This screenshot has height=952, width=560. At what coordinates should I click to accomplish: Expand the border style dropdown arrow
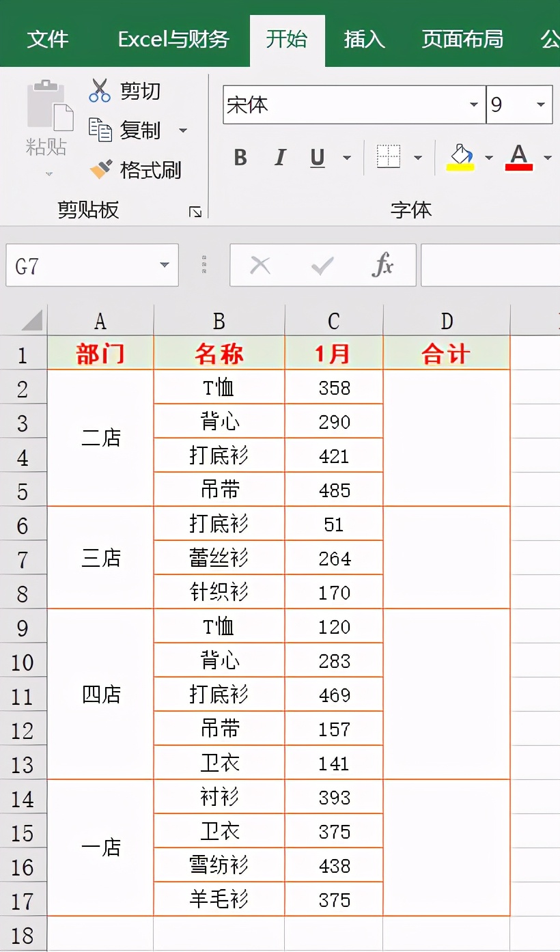click(x=419, y=157)
